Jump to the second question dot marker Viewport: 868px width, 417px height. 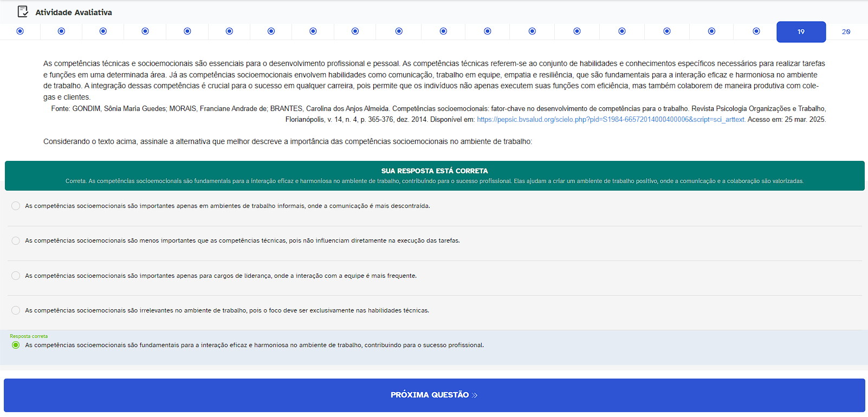61,31
